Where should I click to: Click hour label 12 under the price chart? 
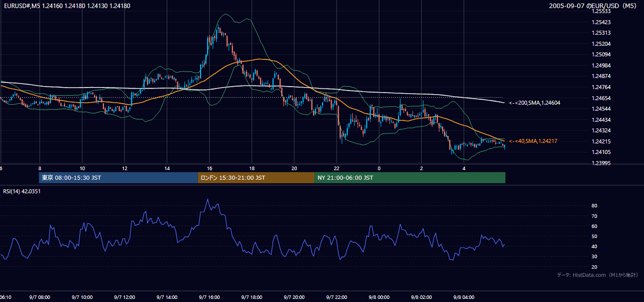tap(124, 168)
